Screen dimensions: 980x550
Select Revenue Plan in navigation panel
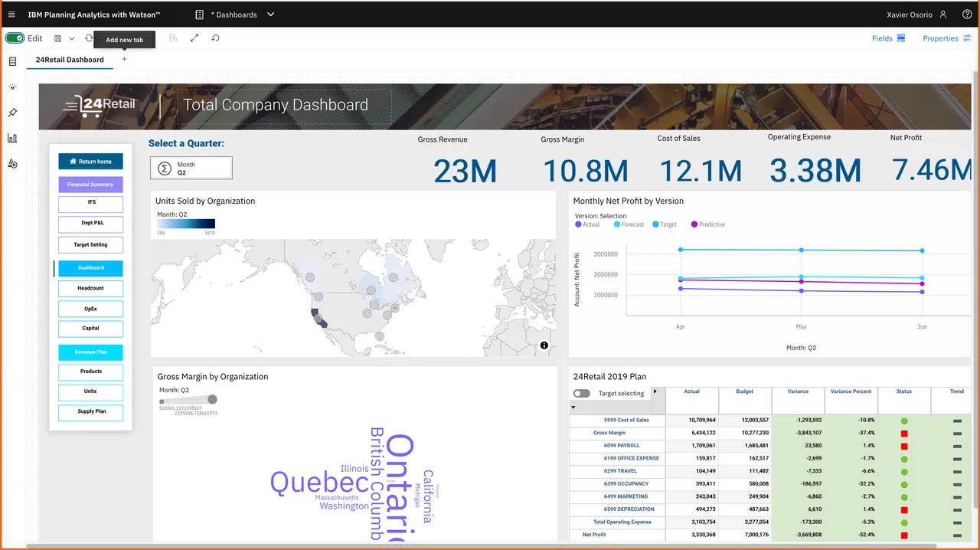(x=90, y=352)
